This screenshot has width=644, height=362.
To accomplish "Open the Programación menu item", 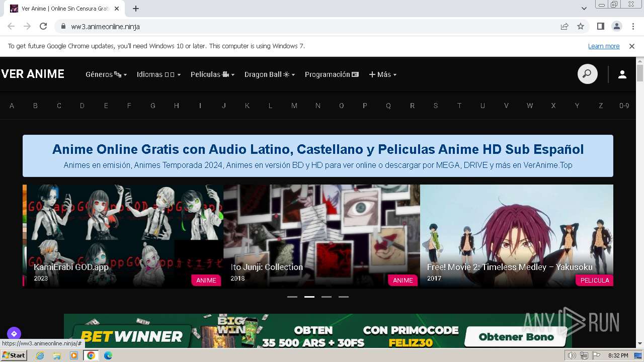I will 332,74.
